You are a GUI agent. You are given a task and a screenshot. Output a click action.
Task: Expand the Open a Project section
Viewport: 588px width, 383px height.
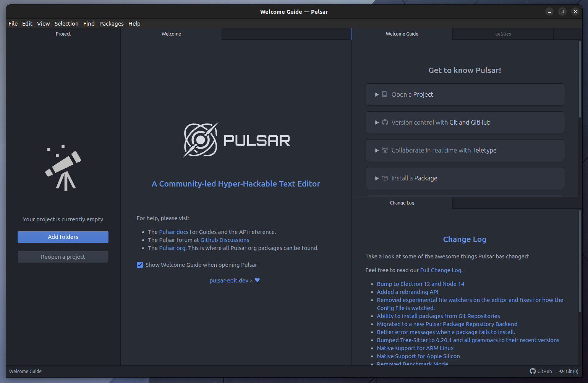(465, 94)
